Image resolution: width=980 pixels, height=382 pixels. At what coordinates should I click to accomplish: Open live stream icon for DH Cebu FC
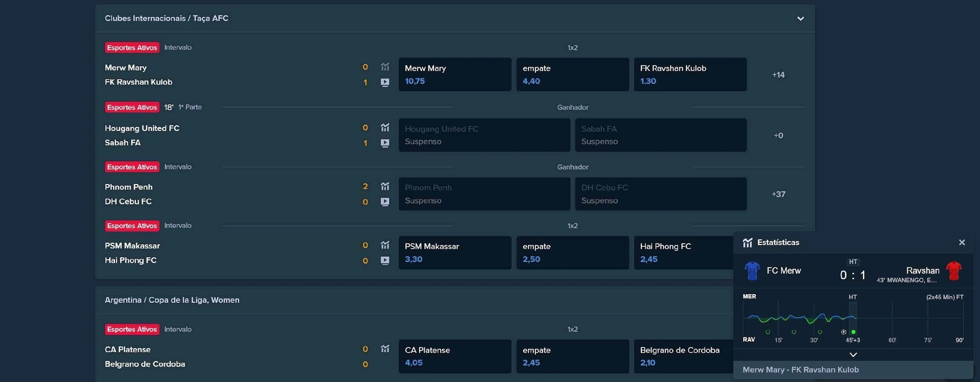pyautogui.click(x=385, y=202)
